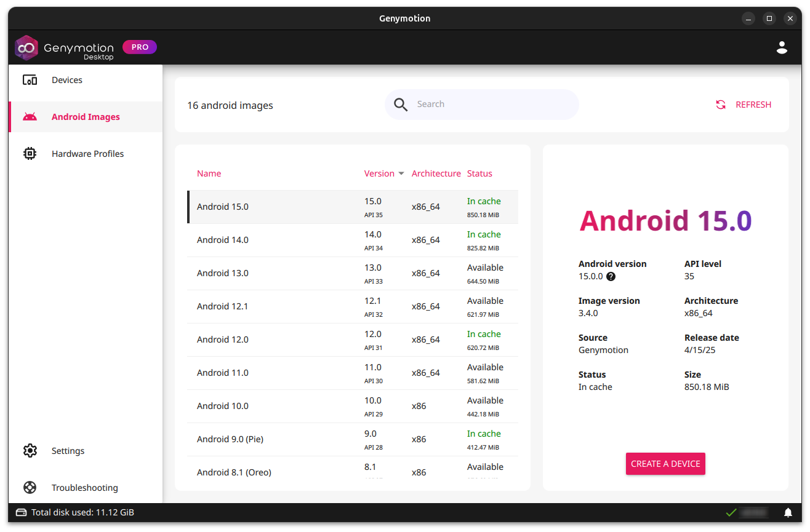Click the green checkmark status indicator

coord(731,512)
